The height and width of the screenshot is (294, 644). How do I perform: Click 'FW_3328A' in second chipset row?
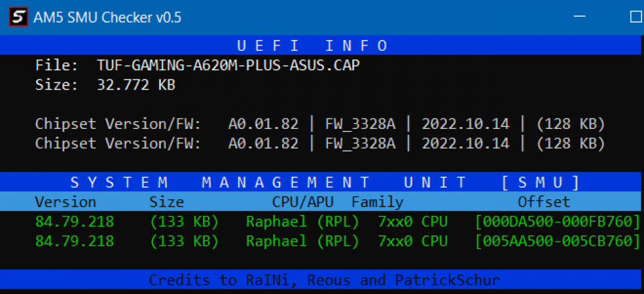[x=360, y=143]
